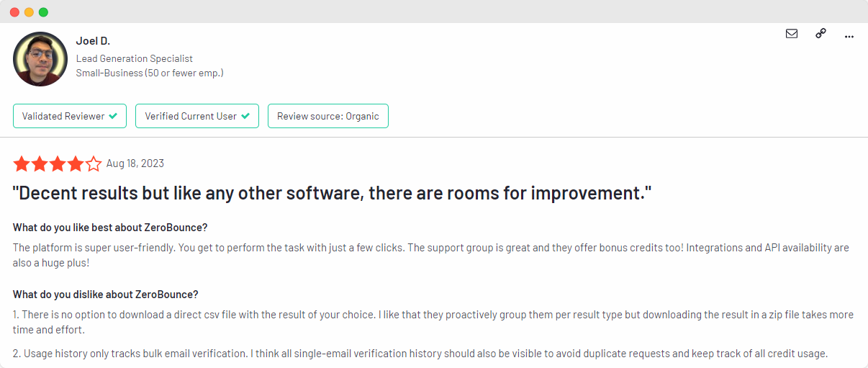Click "What do you dislike" heading
This screenshot has width=868, height=368.
coord(106,295)
